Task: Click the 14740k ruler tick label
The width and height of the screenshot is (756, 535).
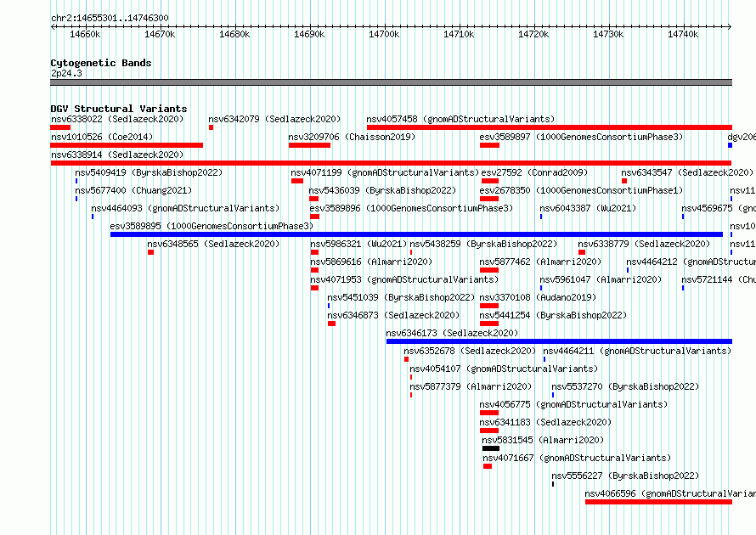Action: (683, 34)
